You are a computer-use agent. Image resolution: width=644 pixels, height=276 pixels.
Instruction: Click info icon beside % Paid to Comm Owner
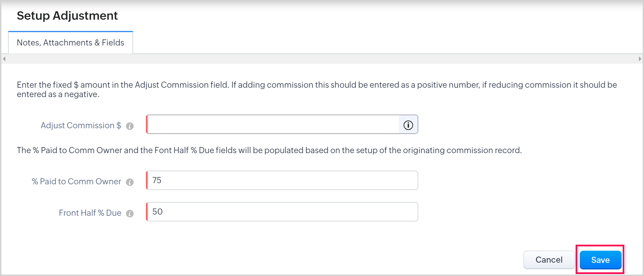pyautogui.click(x=129, y=182)
